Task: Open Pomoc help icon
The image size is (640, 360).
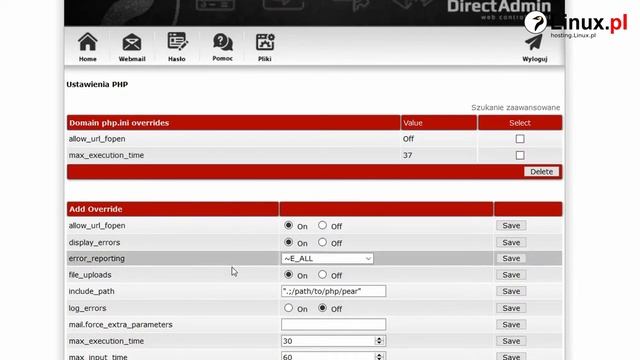Action: (x=222, y=42)
